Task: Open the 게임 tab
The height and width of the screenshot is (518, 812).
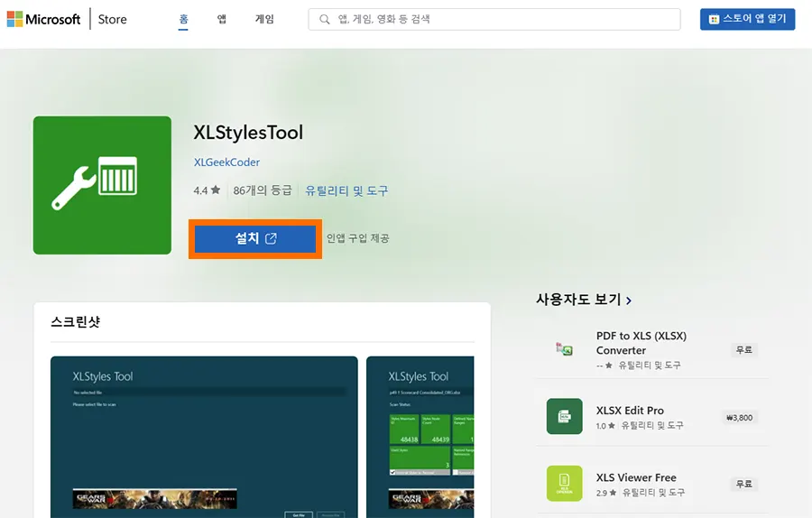Action: tap(264, 19)
